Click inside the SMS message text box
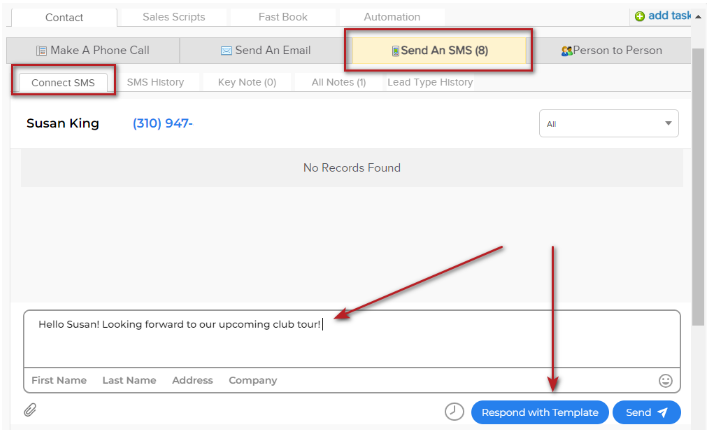 pyautogui.click(x=350, y=340)
